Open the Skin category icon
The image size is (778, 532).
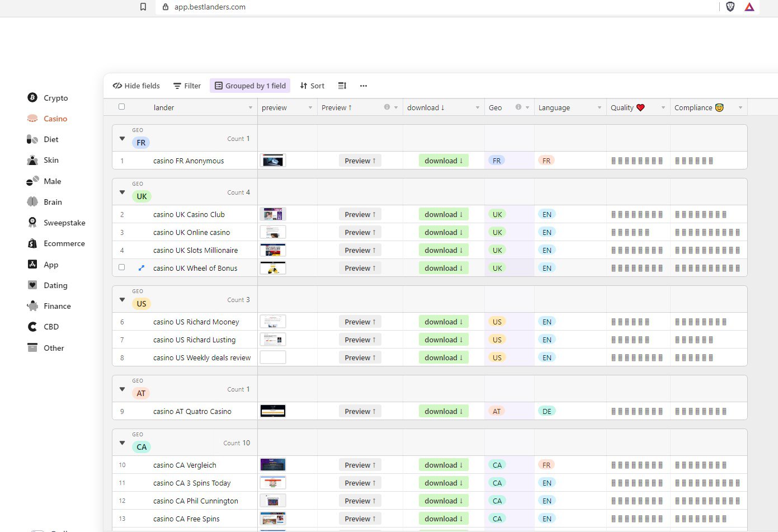tap(32, 160)
